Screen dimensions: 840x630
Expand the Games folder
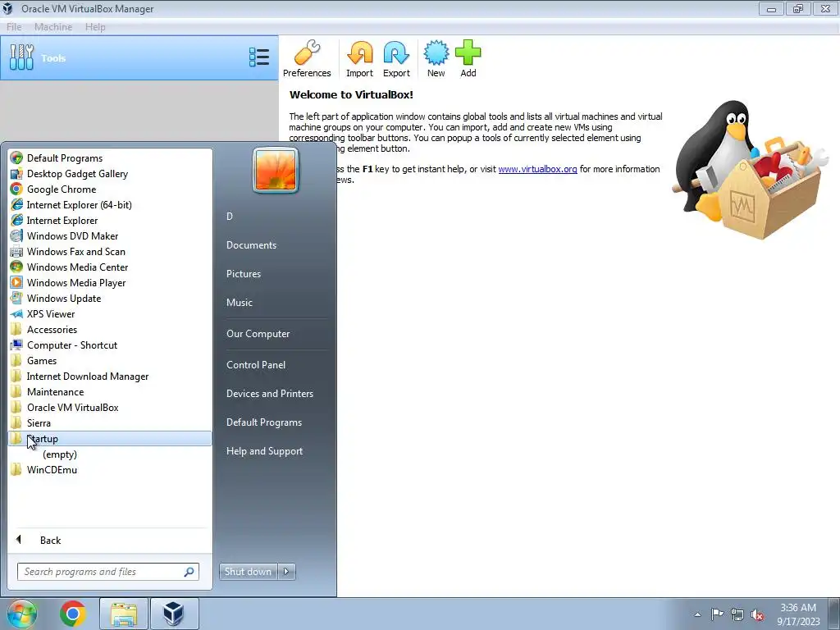point(110,361)
